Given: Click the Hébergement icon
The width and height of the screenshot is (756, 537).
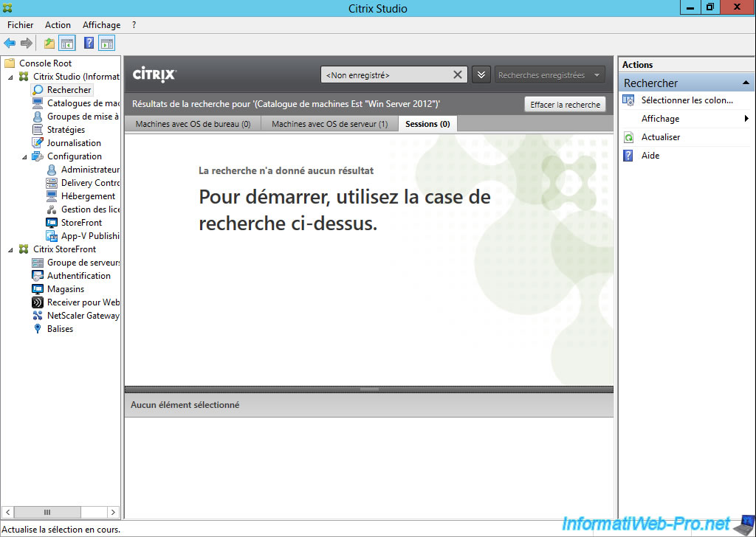Looking at the screenshot, I should pos(52,196).
